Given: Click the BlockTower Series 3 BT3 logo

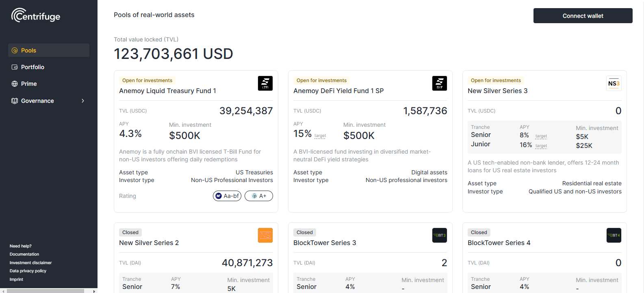Looking at the screenshot, I should pyautogui.click(x=440, y=235).
